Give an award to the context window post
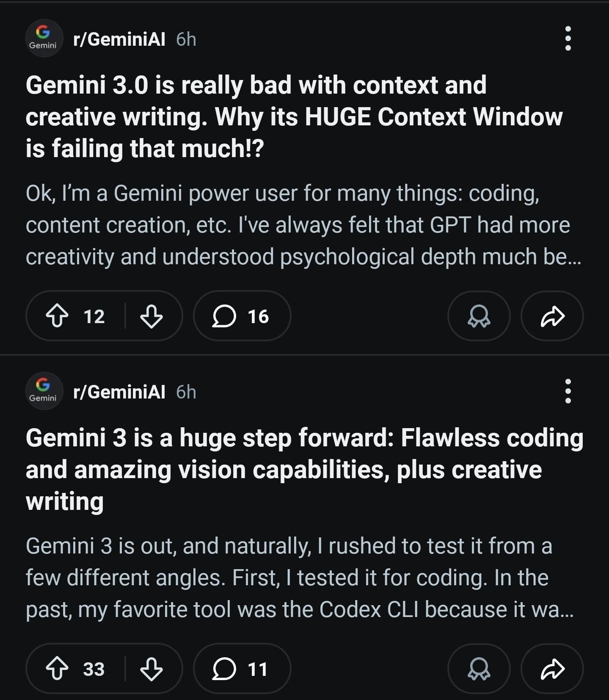 [479, 316]
